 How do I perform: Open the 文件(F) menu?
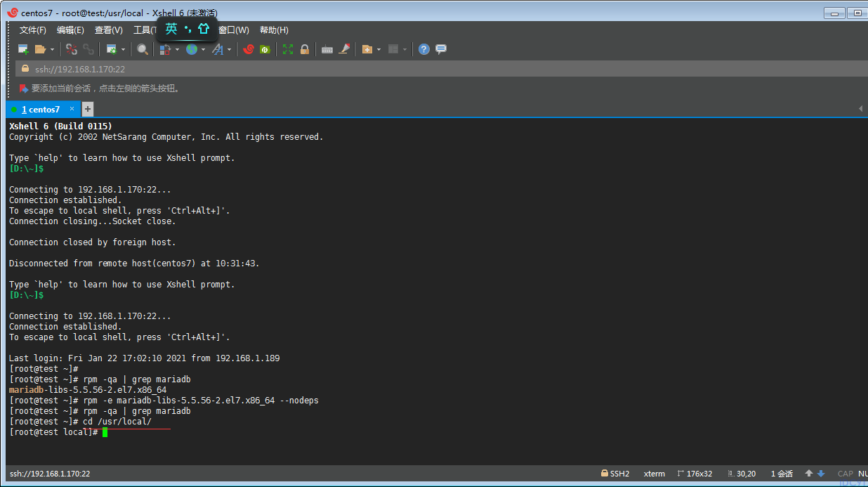(x=32, y=30)
